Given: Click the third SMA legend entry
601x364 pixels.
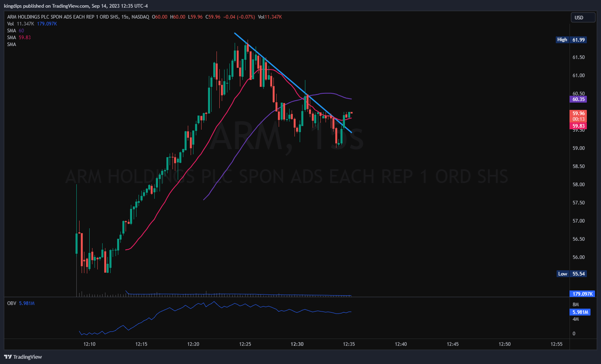Looking at the screenshot, I should pos(11,44).
